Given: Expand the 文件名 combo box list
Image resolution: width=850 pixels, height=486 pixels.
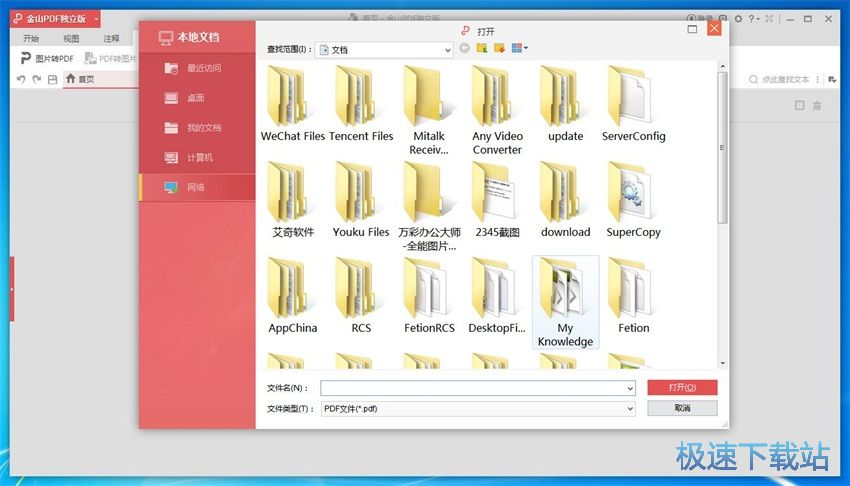Looking at the screenshot, I should (630, 388).
